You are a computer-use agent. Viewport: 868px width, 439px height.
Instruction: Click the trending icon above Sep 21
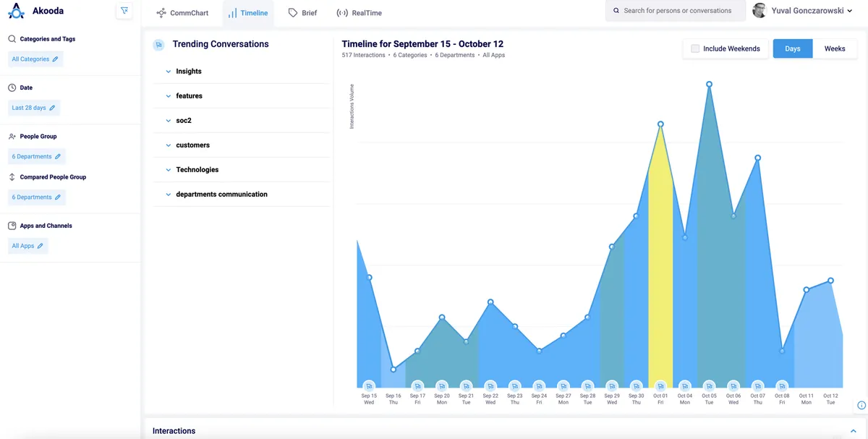[x=466, y=386]
